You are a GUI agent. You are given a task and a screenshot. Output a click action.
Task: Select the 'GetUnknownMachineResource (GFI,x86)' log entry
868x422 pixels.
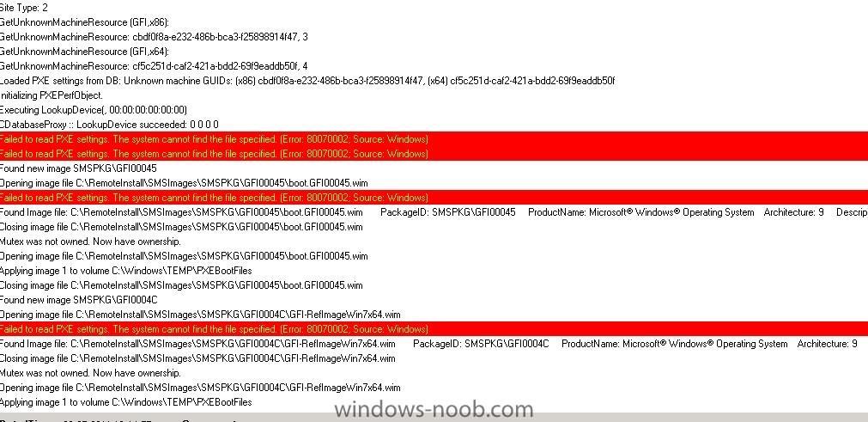pos(434,22)
